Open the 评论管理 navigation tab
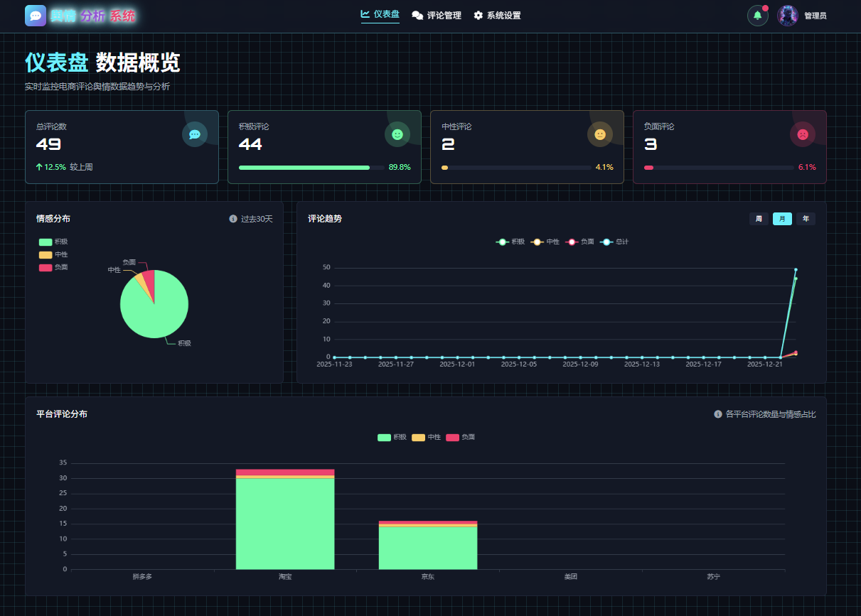This screenshot has height=616, width=861. [437, 16]
